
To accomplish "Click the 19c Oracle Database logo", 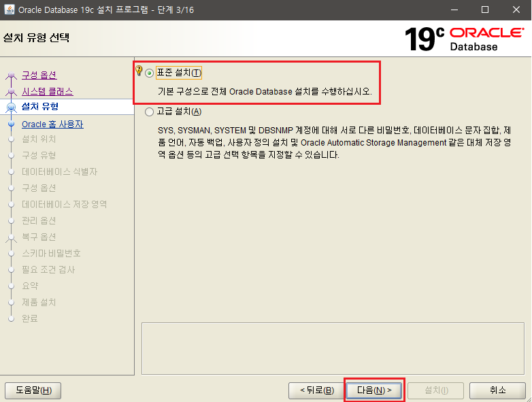I will click(x=465, y=39).
